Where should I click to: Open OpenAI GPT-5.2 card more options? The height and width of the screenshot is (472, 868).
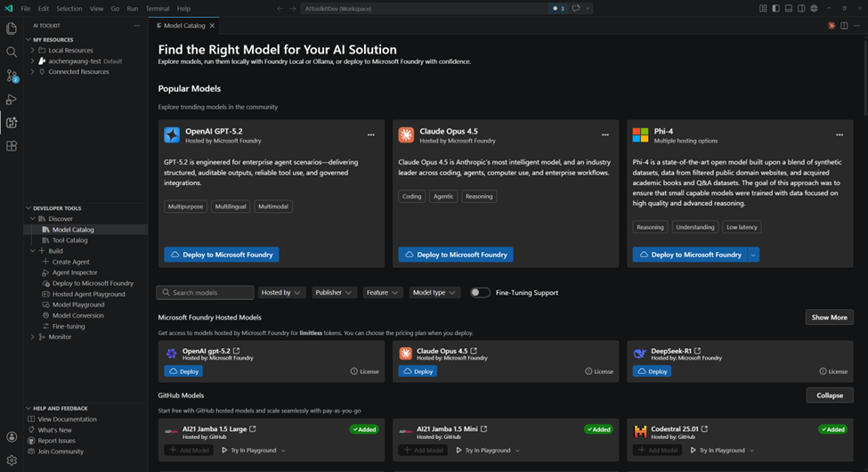pos(371,134)
